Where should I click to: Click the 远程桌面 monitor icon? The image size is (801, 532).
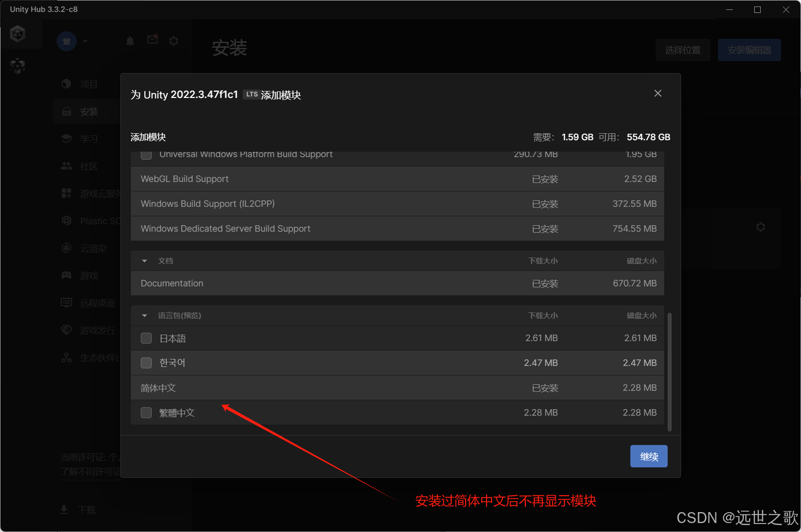click(x=66, y=302)
